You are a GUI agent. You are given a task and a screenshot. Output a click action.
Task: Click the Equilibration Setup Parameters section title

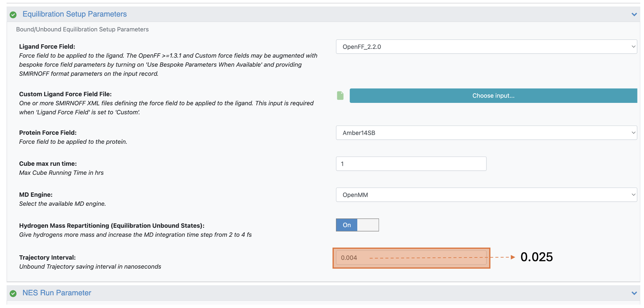pyautogui.click(x=75, y=14)
